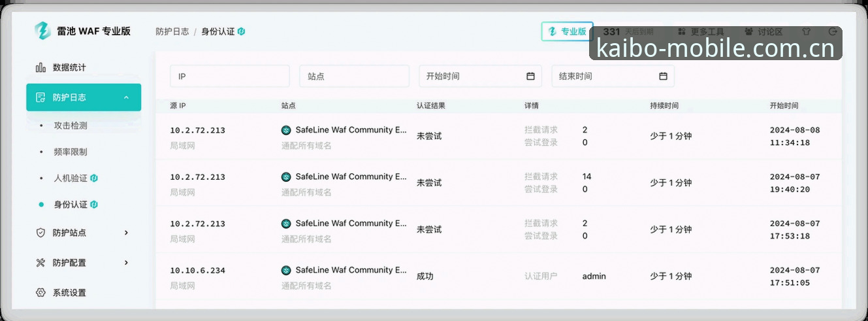
Task: Click the admin 认证用户 value
Action: click(594, 277)
